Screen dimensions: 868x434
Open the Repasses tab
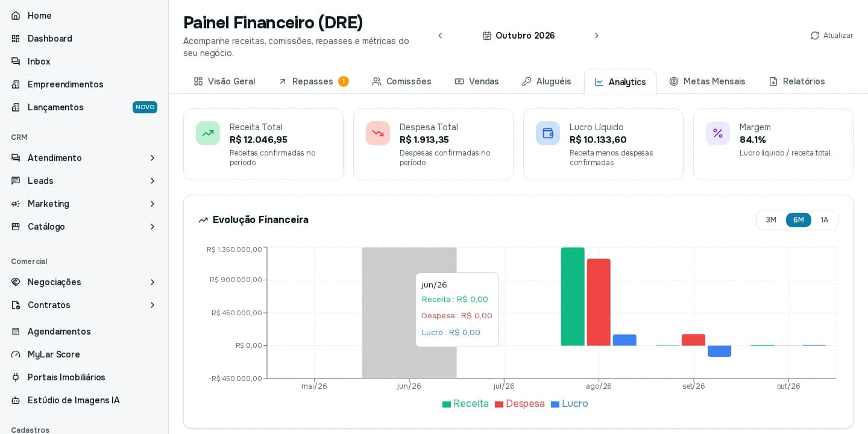pos(313,81)
